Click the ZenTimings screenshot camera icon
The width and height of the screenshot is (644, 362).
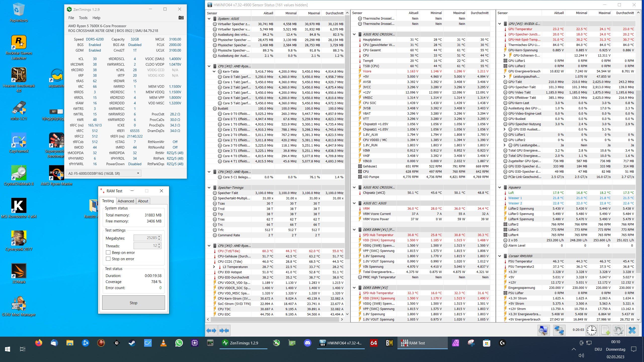(x=181, y=18)
